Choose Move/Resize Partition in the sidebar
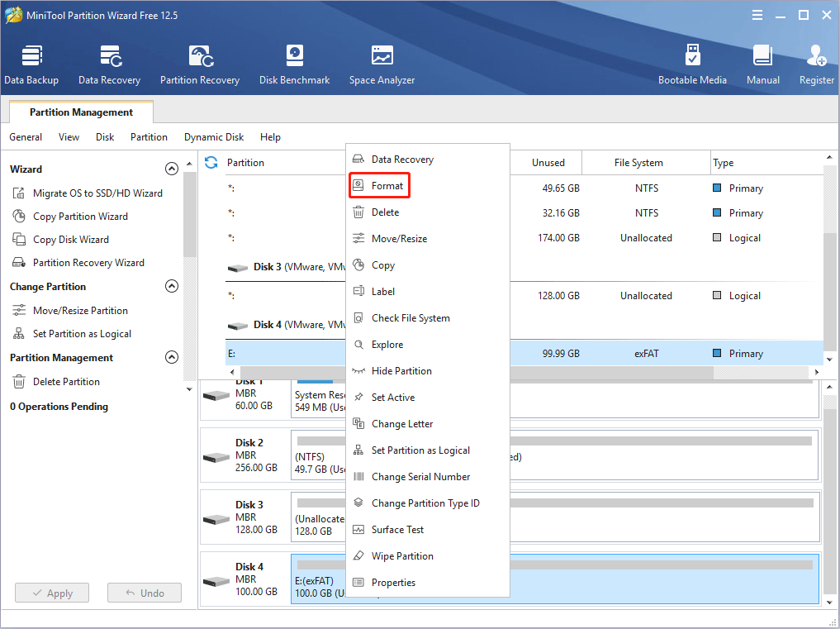 point(70,311)
